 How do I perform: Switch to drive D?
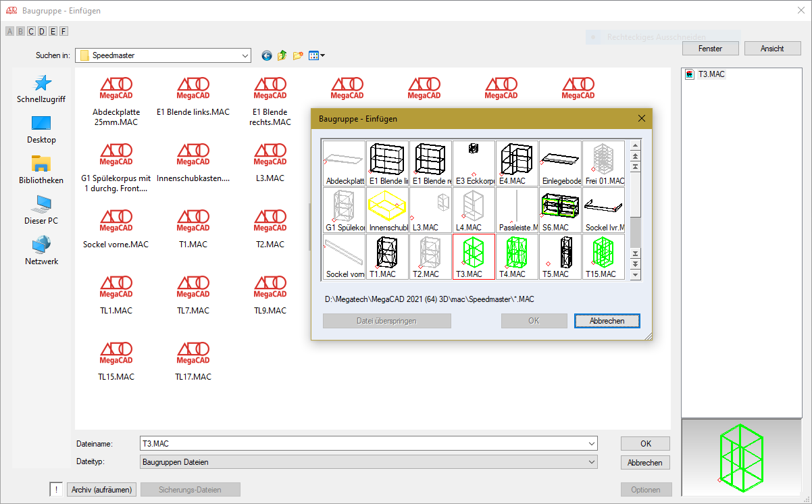(x=42, y=31)
